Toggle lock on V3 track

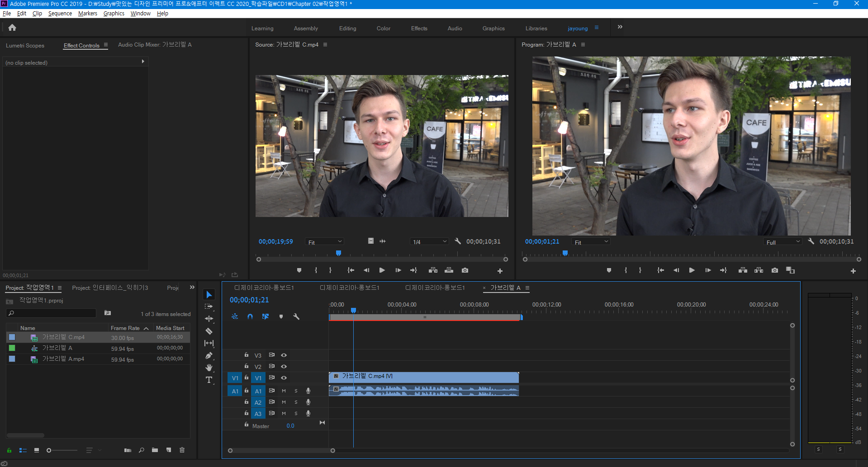tap(247, 355)
